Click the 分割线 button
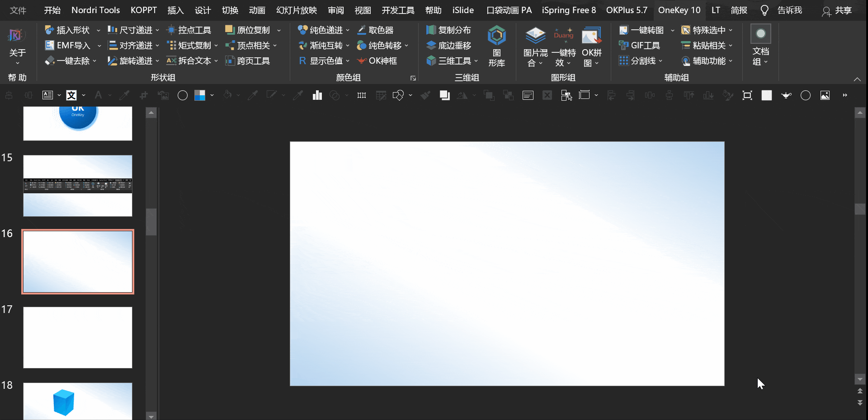This screenshot has height=420, width=868. point(641,61)
